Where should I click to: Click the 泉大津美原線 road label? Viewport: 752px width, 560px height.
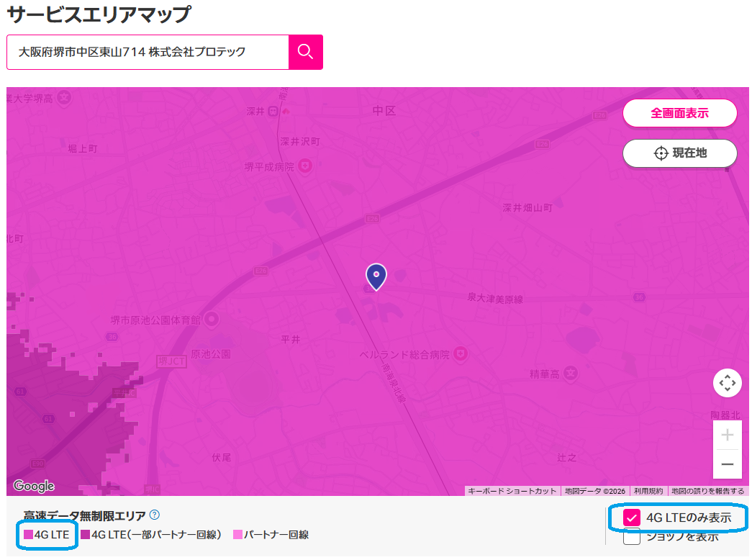point(495,299)
